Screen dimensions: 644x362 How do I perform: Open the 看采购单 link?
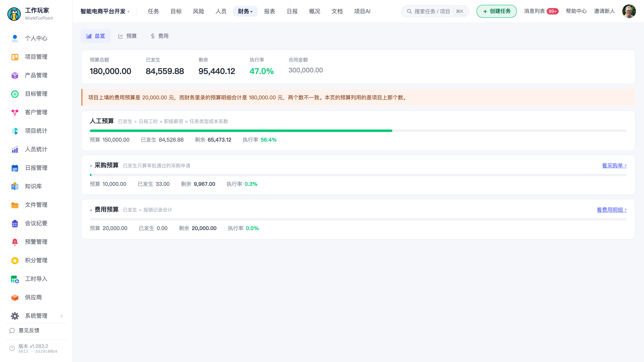[x=614, y=165]
